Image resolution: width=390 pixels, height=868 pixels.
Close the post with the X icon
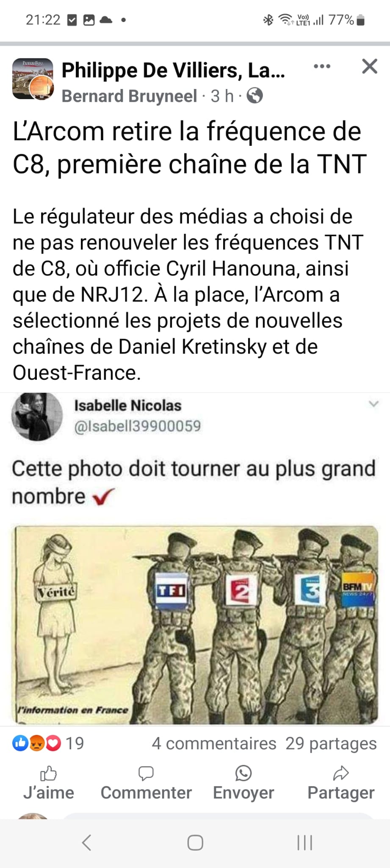click(x=370, y=67)
